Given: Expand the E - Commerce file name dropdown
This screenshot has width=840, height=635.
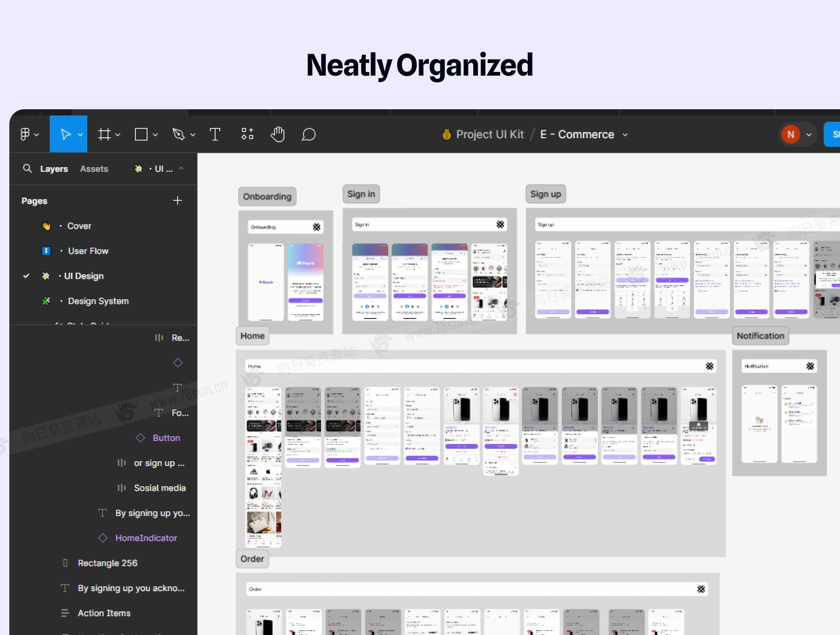Looking at the screenshot, I should point(625,135).
